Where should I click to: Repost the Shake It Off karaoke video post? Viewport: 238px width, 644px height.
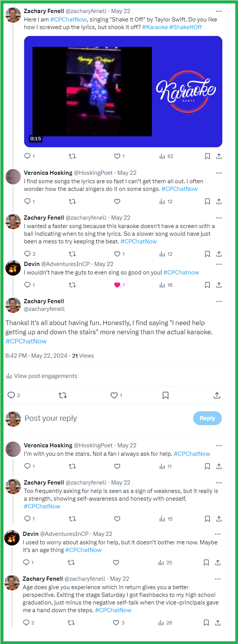tap(72, 156)
